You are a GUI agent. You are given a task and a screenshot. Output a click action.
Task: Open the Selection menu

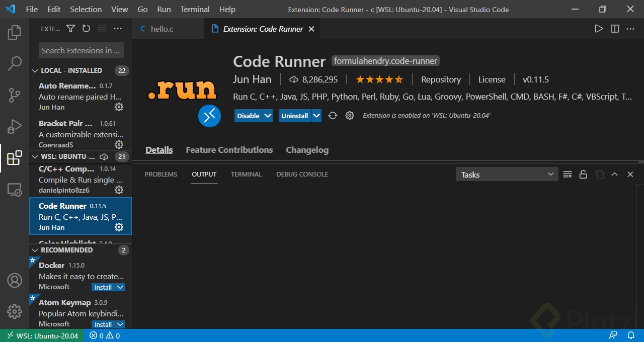86,9
